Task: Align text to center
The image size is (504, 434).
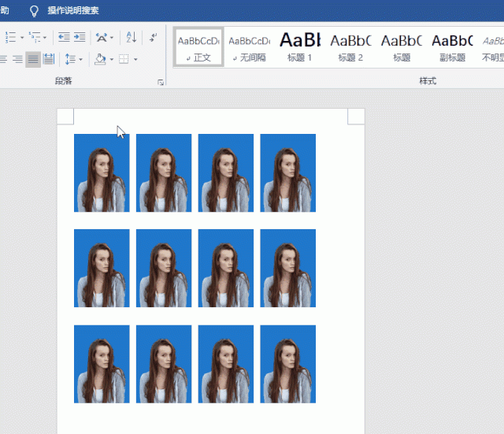Action: [x=3, y=59]
